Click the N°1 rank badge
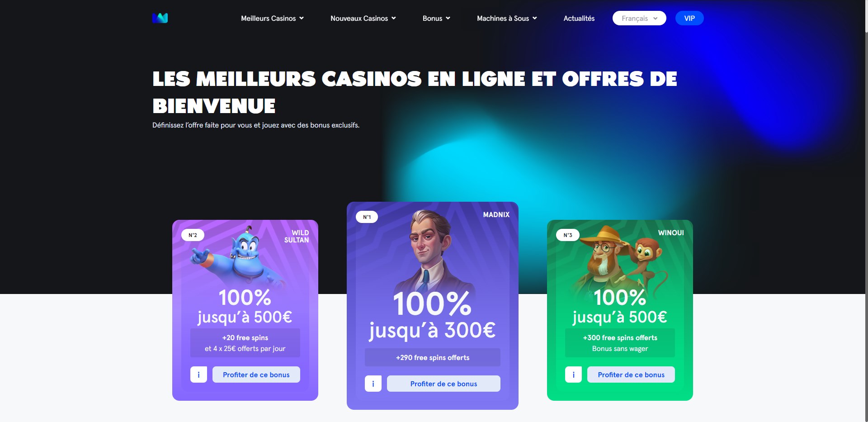The image size is (868, 422). pyautogui.click(x=367, y=217)
